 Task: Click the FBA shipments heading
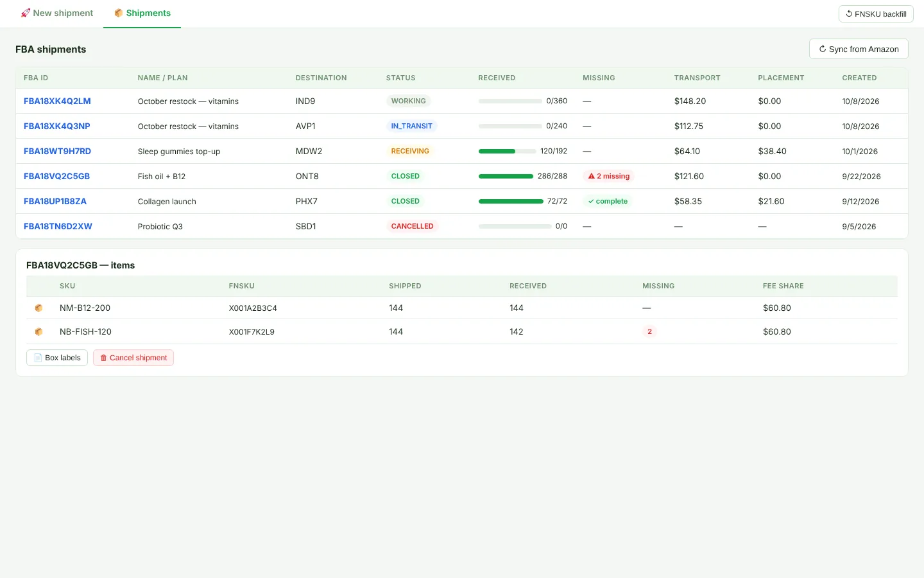coord(51,49)
